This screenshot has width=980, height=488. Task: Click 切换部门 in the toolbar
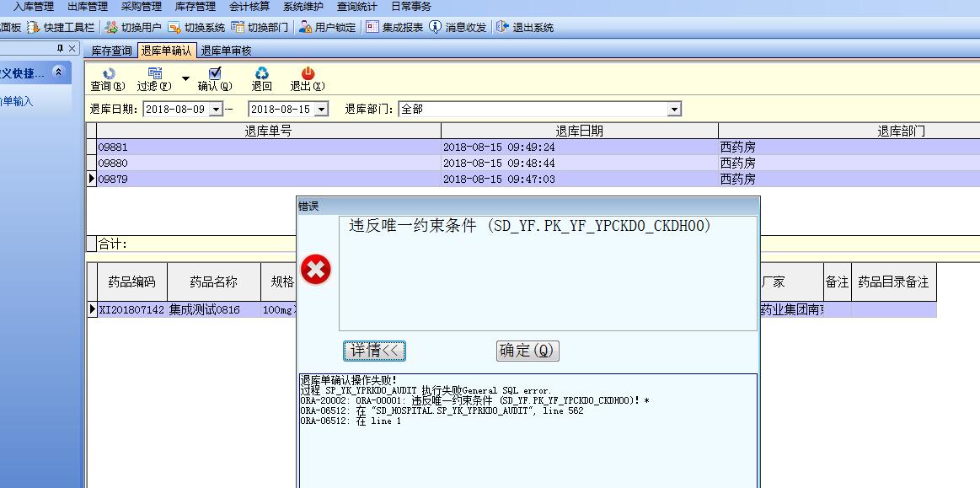click(260, 28)
